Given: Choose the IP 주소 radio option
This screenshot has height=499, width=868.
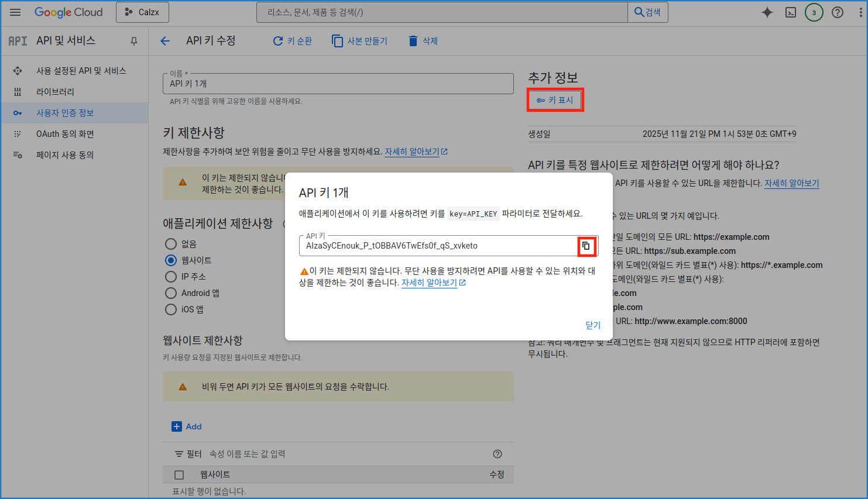Looking at the screenshot, I should click(x=171, y=277).
